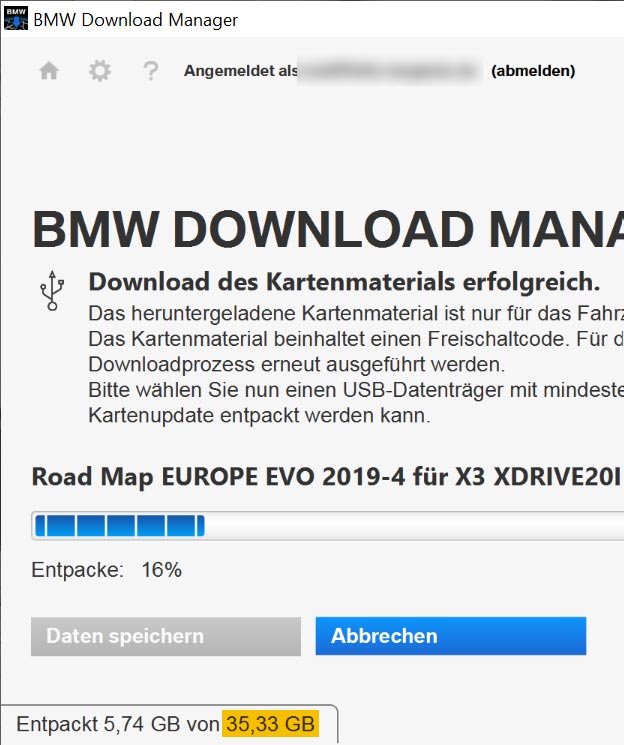Open settings with the gear icon
The height and width of the screenshot is (745, 624).
(100, 71)
